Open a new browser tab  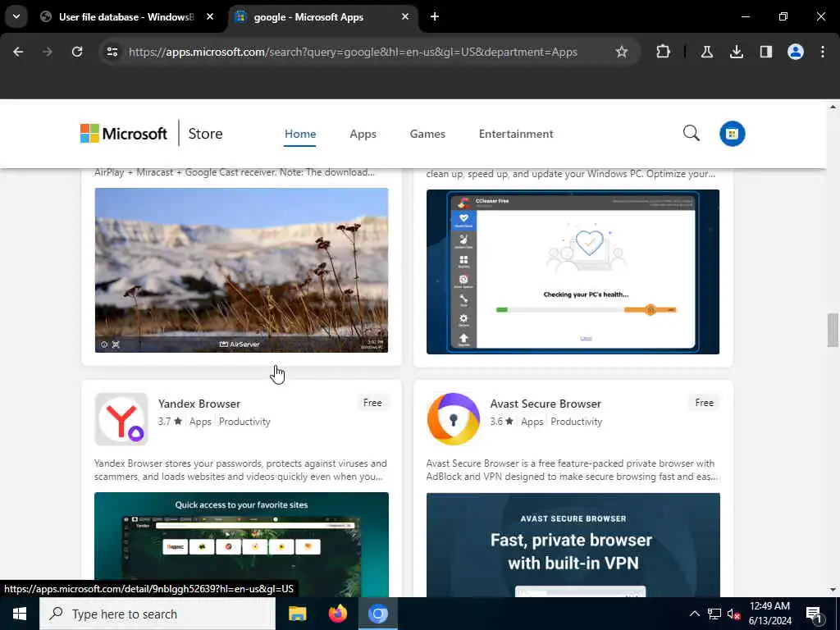(x=435, y=16)
